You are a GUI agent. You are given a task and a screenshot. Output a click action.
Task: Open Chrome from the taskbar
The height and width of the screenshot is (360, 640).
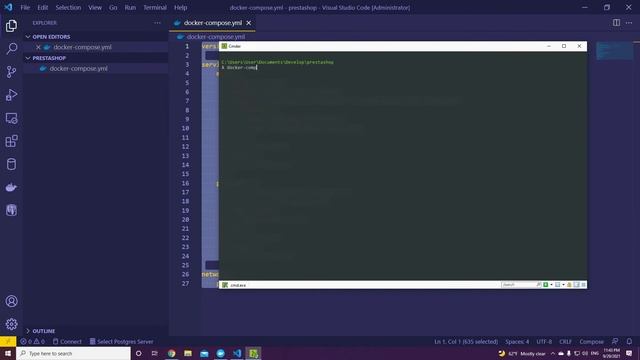tap(171, 353)
